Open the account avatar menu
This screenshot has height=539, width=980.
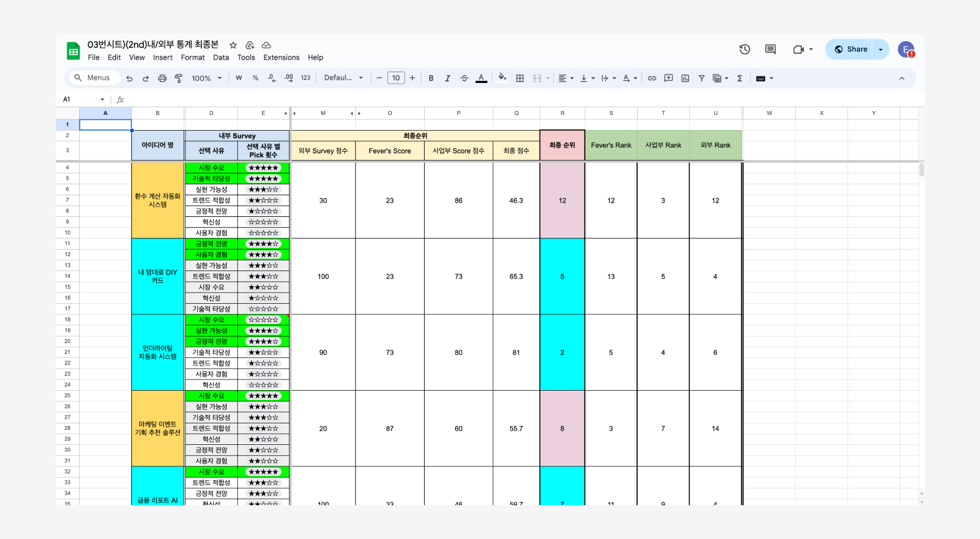(906, 50)
